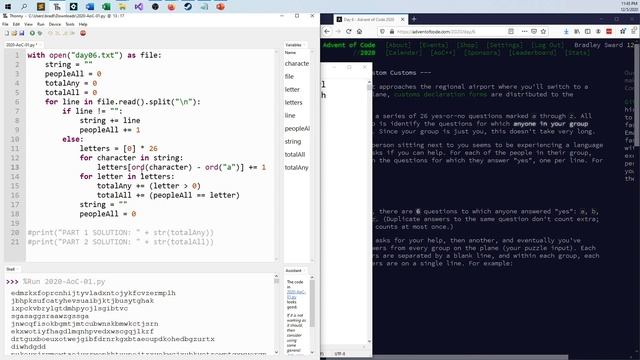Screen dimensions: 640x360
Task: Open File Explorer from the taskbar
Action: 122,7
